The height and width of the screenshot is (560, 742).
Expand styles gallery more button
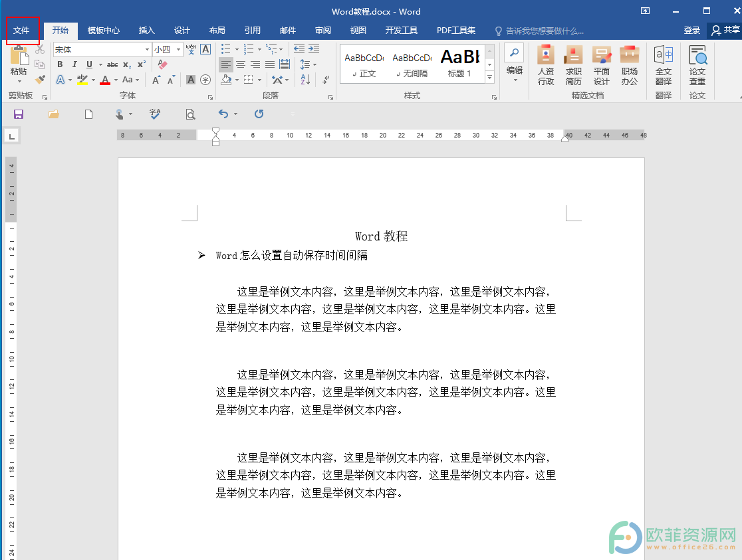tap(490, 77)
